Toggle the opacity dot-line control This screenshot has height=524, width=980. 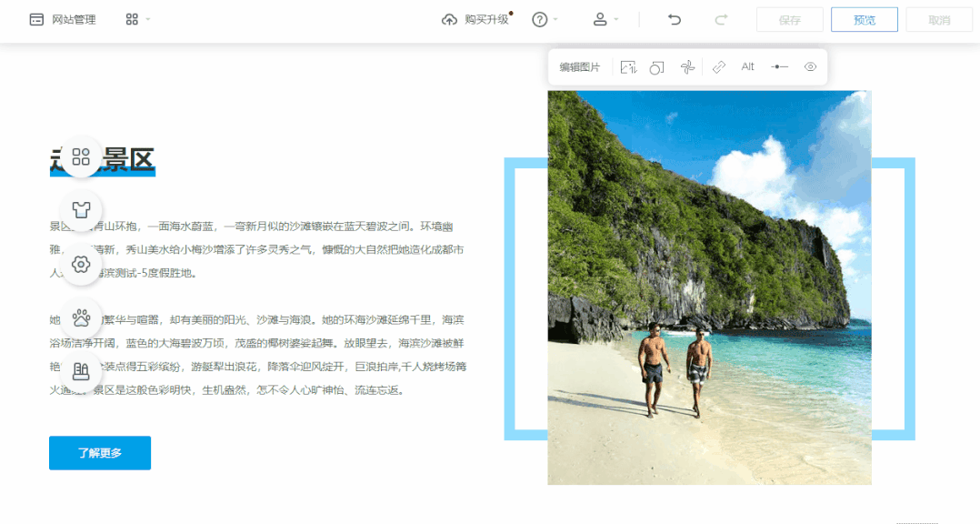[778, 66]
